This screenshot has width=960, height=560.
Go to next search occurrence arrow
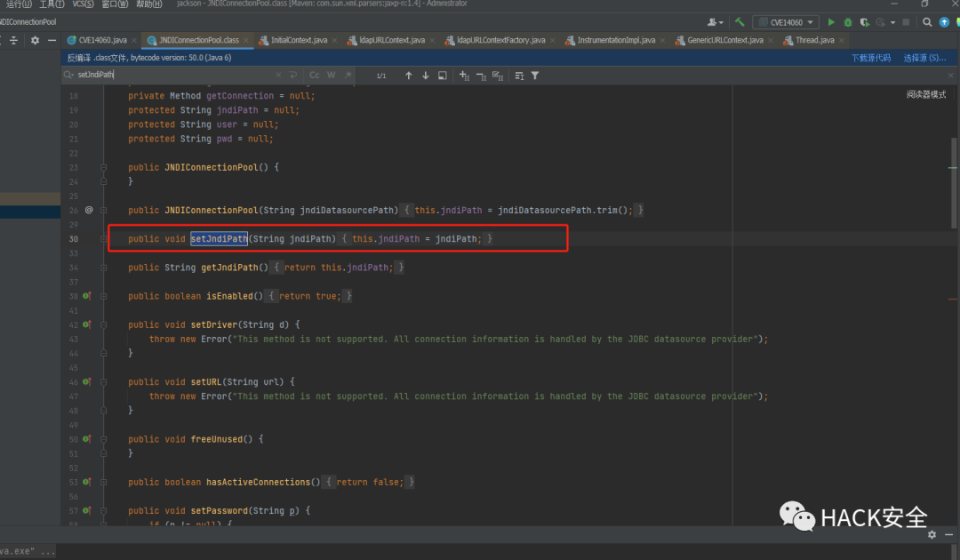pyautogui.click(x=426, y=76)
